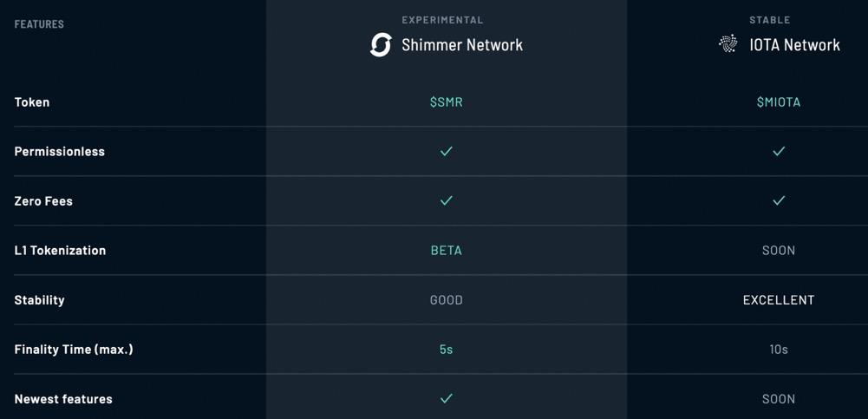Select the IOTA Network heading text
This screenshot has width=868, height=419.
tap(794, 45)
